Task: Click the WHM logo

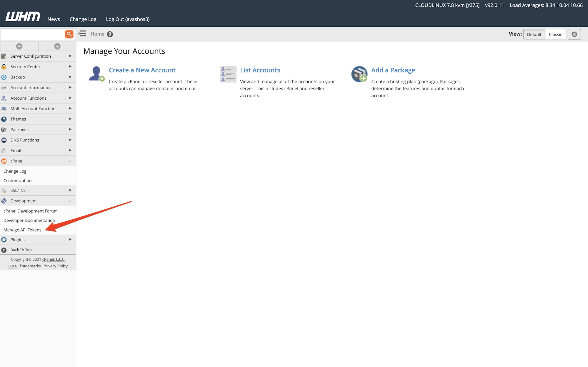Action: click(23, 16)
